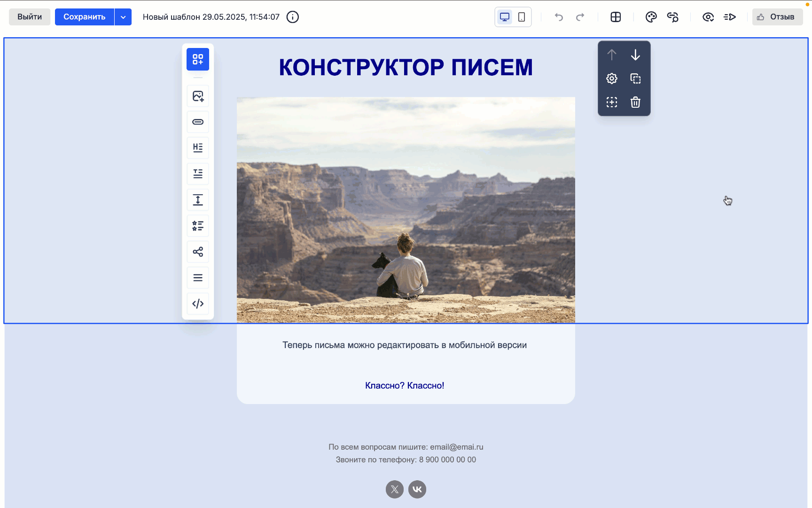The image size is (812, 508).
Task: Switch to mobile preview mode
Action: click(522, 16)
